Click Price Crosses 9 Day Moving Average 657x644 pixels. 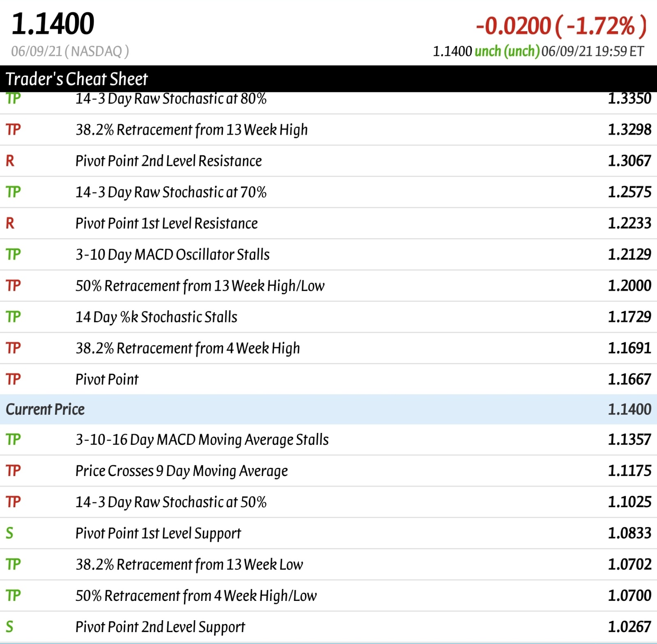(x=181, y=471)
